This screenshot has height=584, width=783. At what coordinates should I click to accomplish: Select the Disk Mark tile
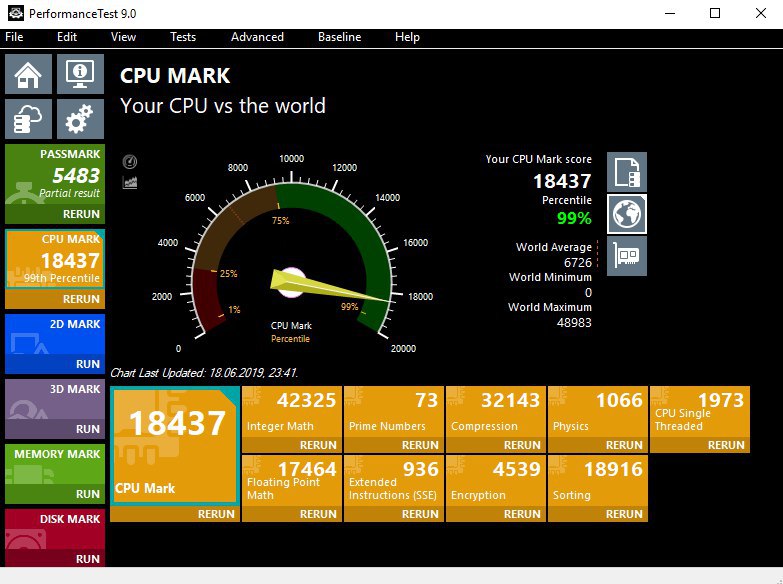[55, 529]
